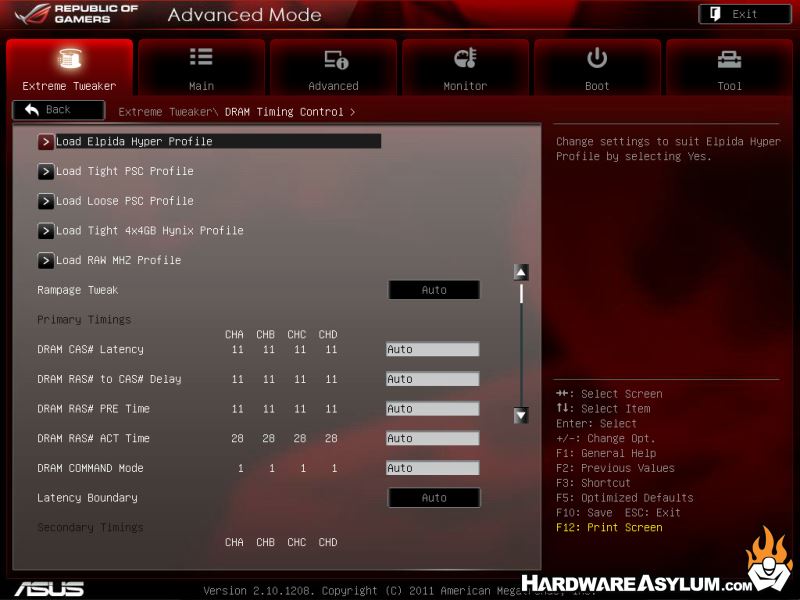Click arrow icon beside Load RAW MHZ Profile

tap(46, 261)
